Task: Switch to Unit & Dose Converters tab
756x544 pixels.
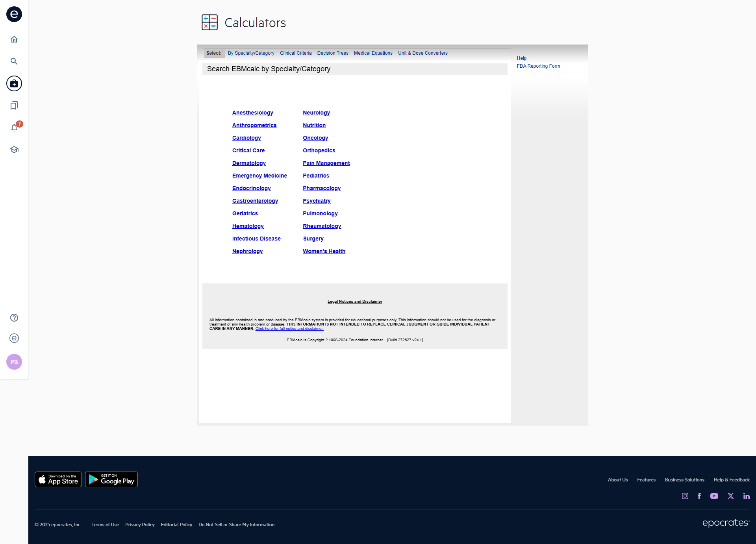Action: [x=422, y=53]
